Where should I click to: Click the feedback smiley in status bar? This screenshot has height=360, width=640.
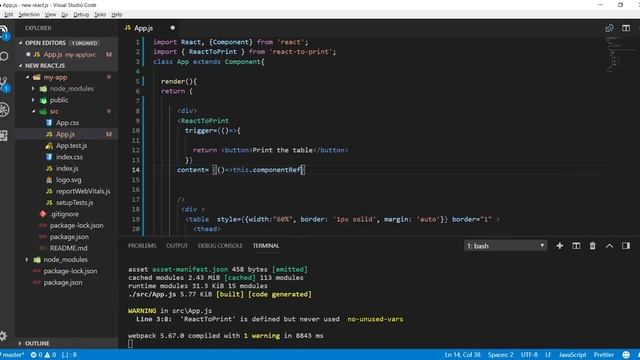click(x=626, y=355)
